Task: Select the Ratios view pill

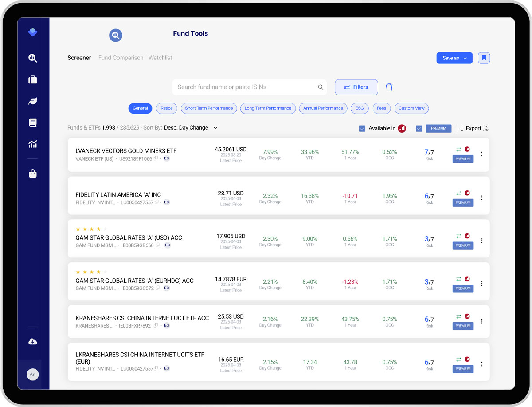Action: pyautogui.click(x=167, y=108)
